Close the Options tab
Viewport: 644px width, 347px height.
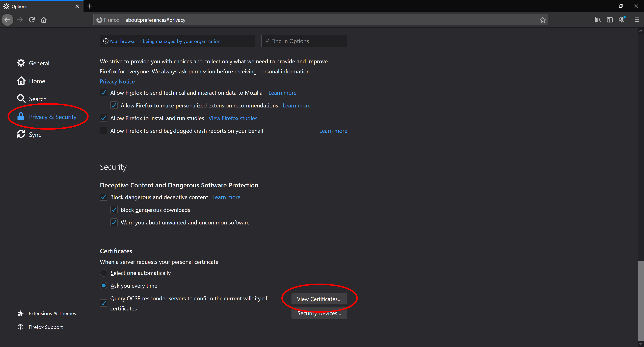[77, 6]
